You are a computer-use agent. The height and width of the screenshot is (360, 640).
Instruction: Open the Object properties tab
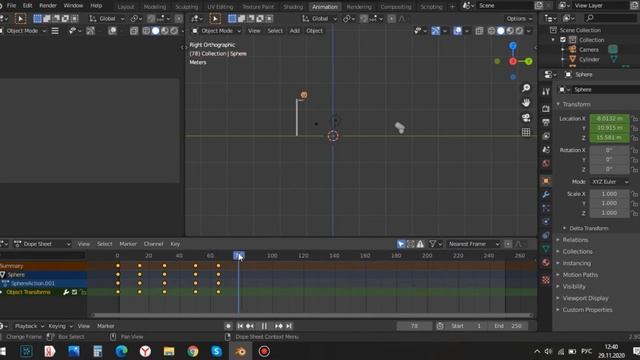pyautogui.click(x=546, y=181)
